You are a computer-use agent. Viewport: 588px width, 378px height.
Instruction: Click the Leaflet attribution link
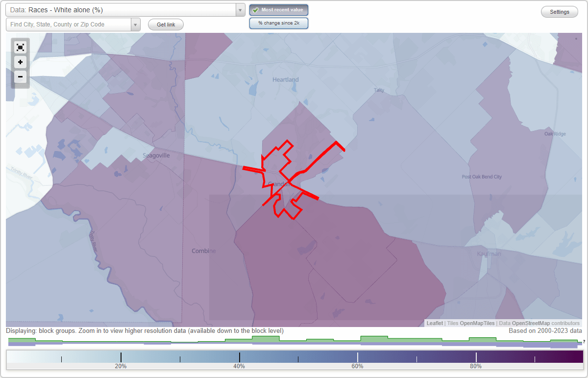click(x=435, y=323)
